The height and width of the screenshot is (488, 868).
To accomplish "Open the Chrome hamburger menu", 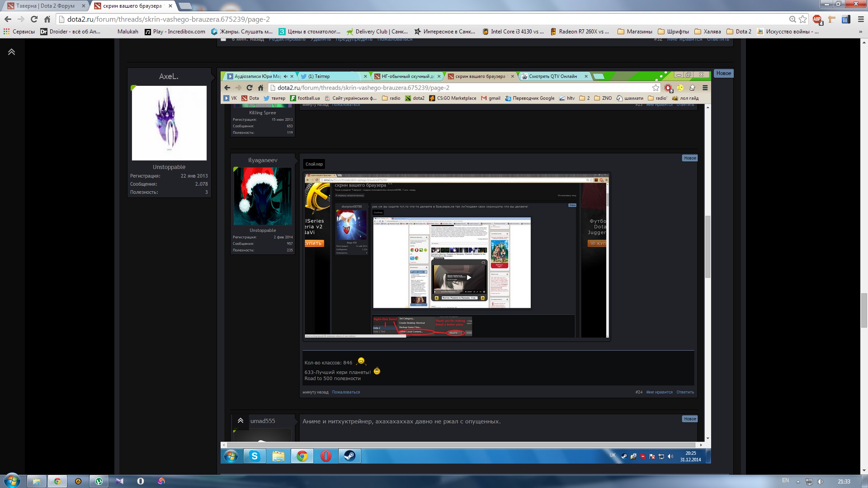I will tap(861, 19).
